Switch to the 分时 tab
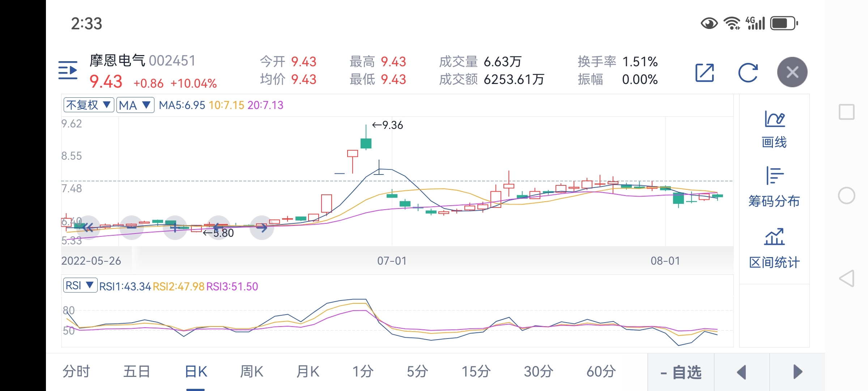Screen dimensions: 868x391 click(76, 371)
